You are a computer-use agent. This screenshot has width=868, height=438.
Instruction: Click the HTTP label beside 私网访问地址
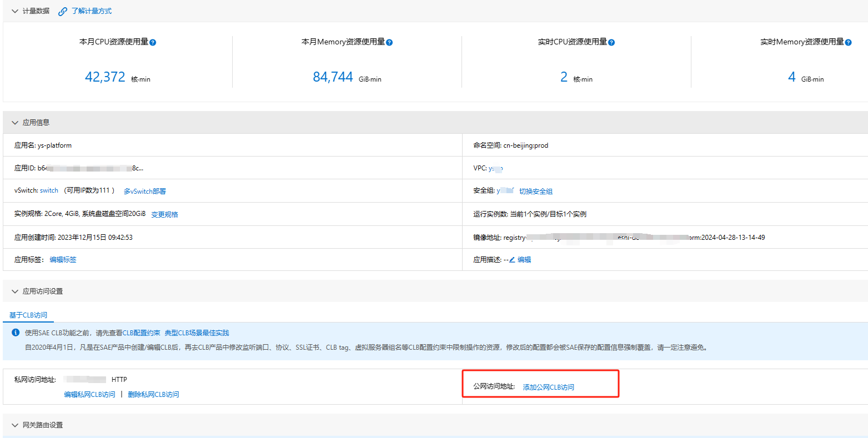(x=119, y=380)
